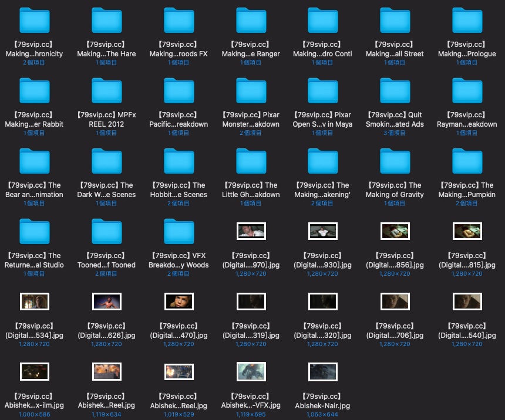This screenshot has width=505, height=420.
Task: Click the Bear an...nimation folder icon
Action: [35, 161]
